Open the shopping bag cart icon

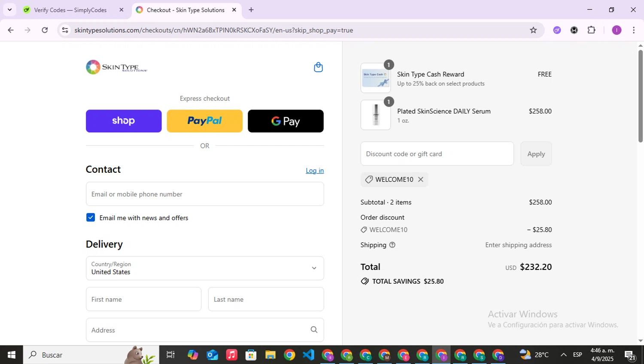point(318,67)
